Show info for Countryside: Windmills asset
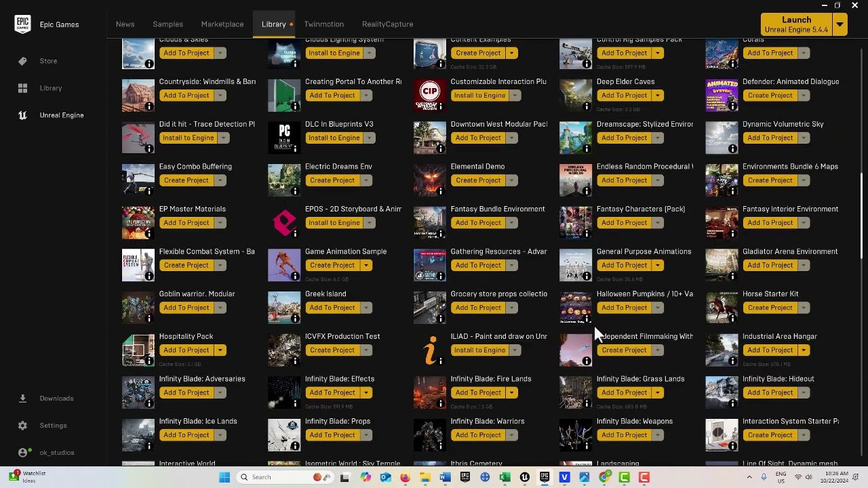This screenshot has height=488, width=868. click(x=149, y=106)
